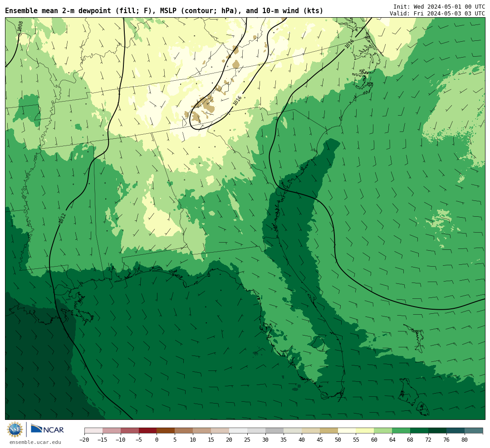Click the colorbar tick label 40

pos(302,440)
